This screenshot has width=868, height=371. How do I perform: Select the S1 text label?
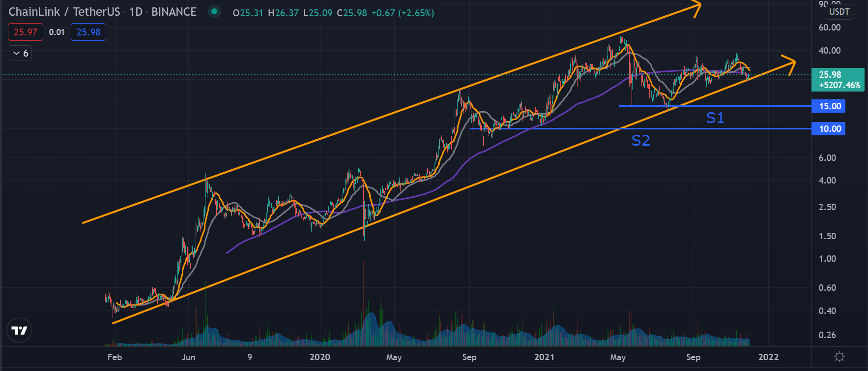tap(715, 118)
